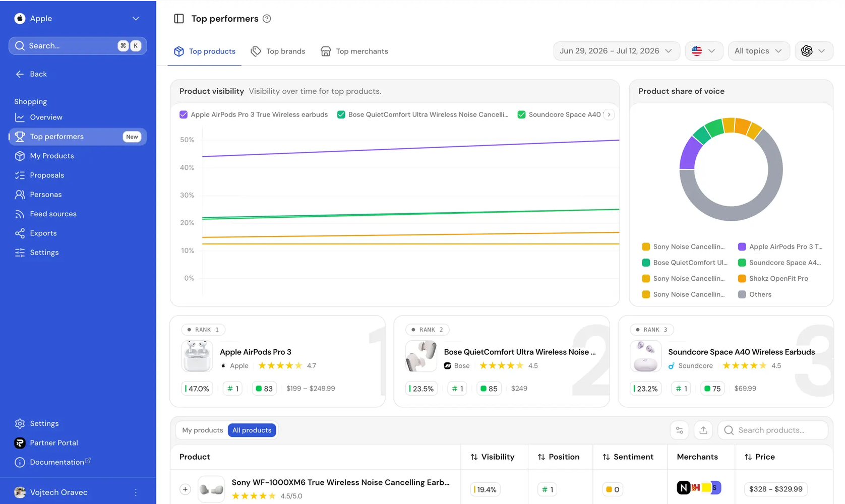
Task: Open the table filter options icon
Action: pyautogui.click(x=680, y=430)
